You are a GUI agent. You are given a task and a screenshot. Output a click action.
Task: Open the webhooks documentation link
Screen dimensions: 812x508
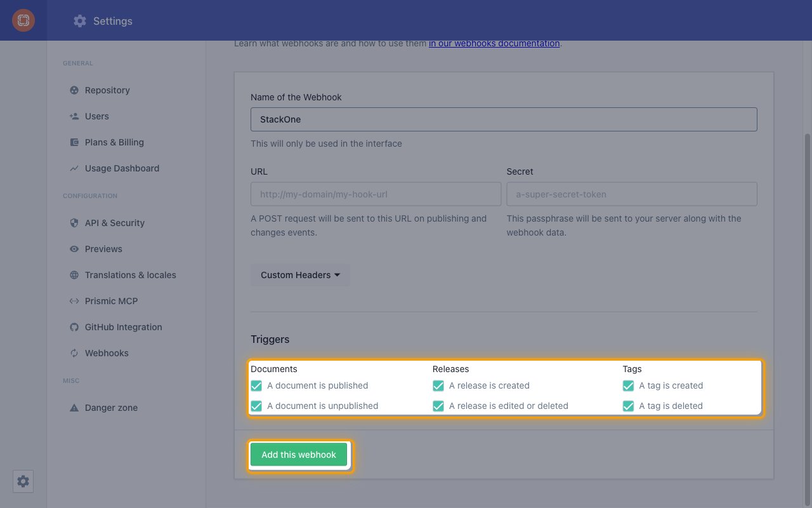[494, 43]
